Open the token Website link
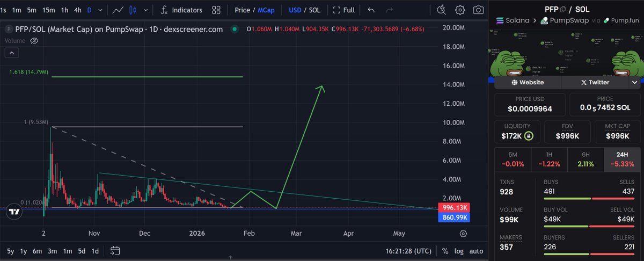Image resolution: width=644 pixels, height=261 pixels. [x=528, y=82]
